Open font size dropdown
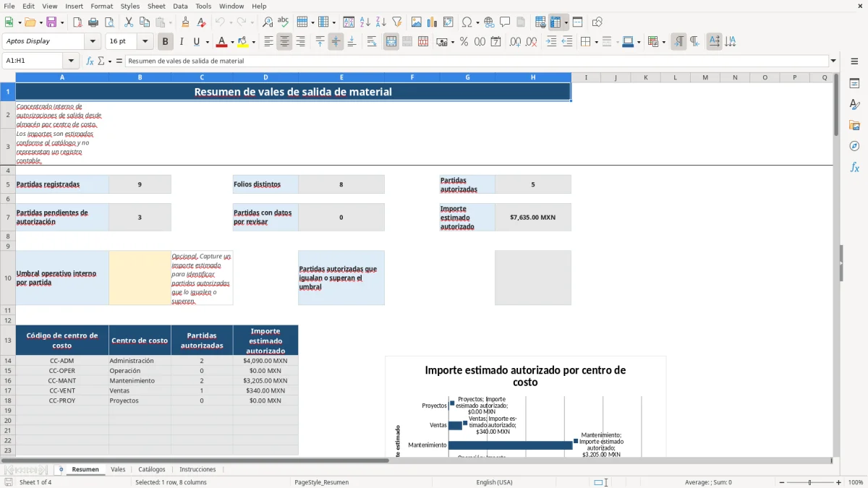The image size is (868, 488). click(x=145, y=42)
